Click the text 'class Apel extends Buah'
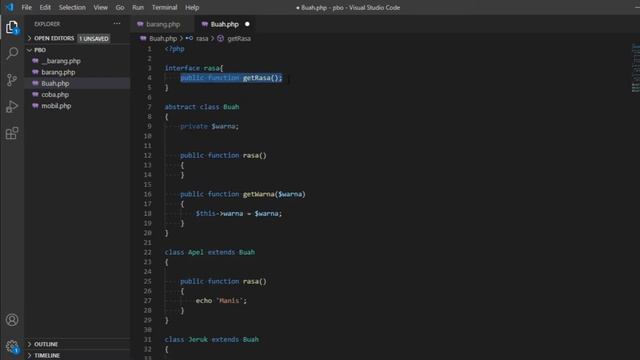 pyautogui.click(x=210, y=252)
